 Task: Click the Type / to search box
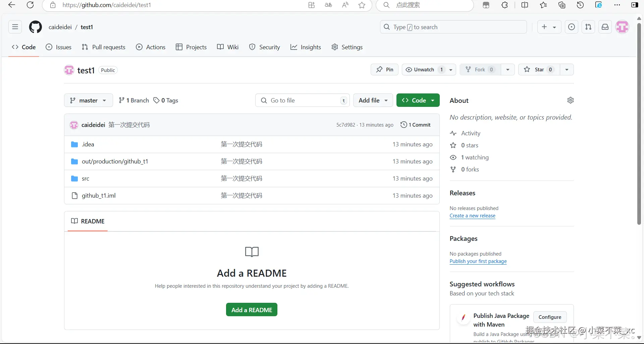(x=453, y=27)
